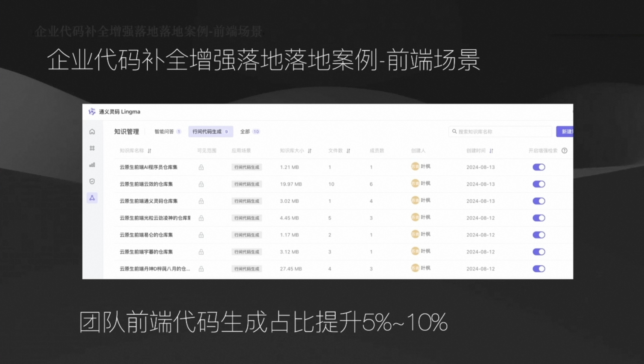The width and height of the screenshot is (644, 364).
Task: Click the 知识管理 heading
Action: pos(126,132)
